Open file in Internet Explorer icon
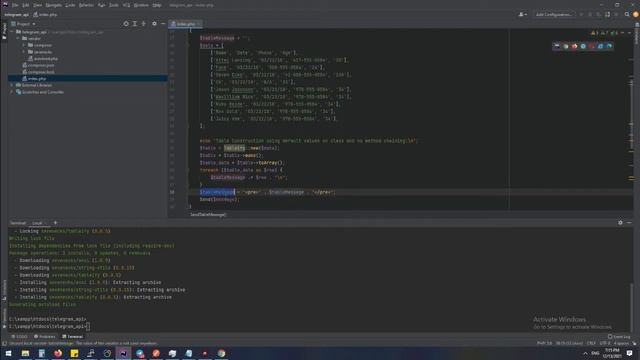 (x=600, y=46)
